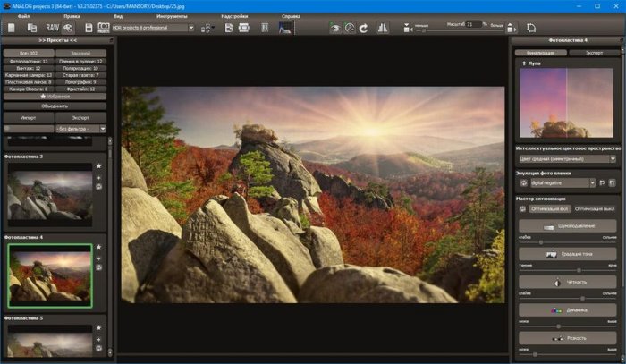Click the crop tool icon
The width and height of the screenshot is (626, 364).
coord(531,29)
